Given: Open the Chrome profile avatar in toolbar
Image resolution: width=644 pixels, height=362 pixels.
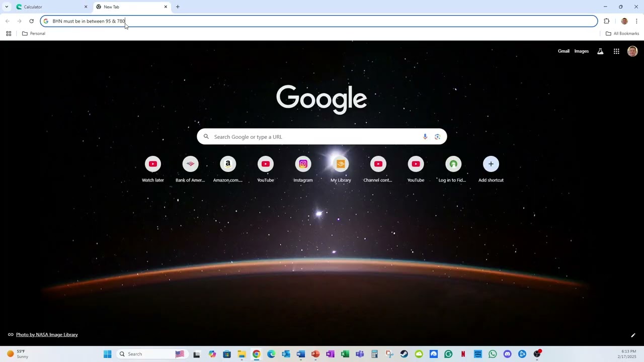Looking at the screenshot, I should coord(624,21).
